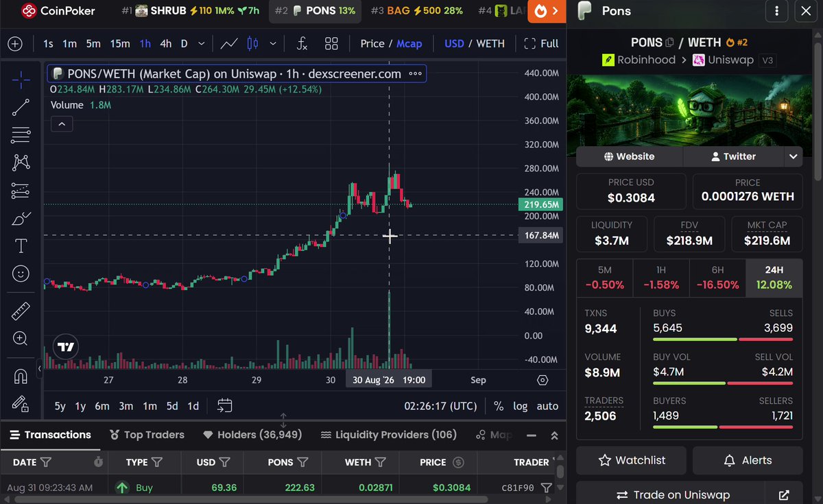
Task: Open the chart layout grid selector
Action: 332,44
